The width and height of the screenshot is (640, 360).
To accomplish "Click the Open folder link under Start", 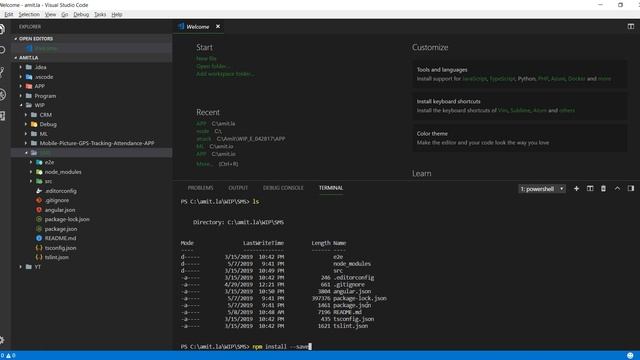I will (213, 66).
